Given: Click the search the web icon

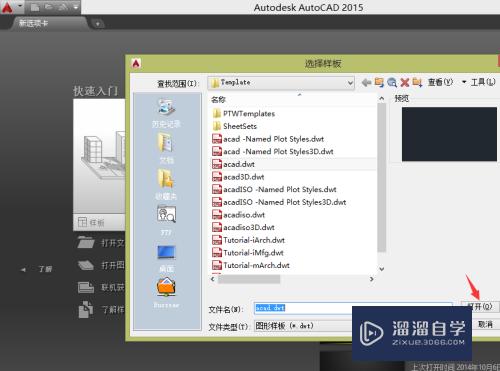Looking at the screenshot, I should (x=392, y=82).
